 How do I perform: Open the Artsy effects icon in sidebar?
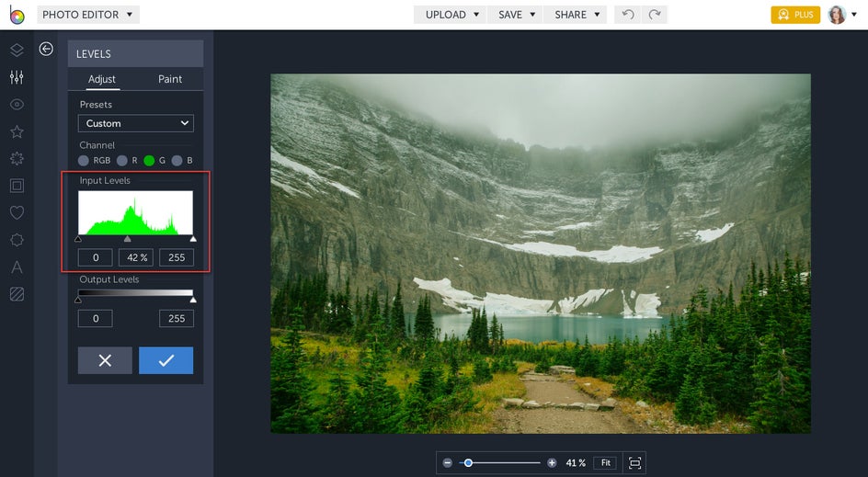(17, 159)
